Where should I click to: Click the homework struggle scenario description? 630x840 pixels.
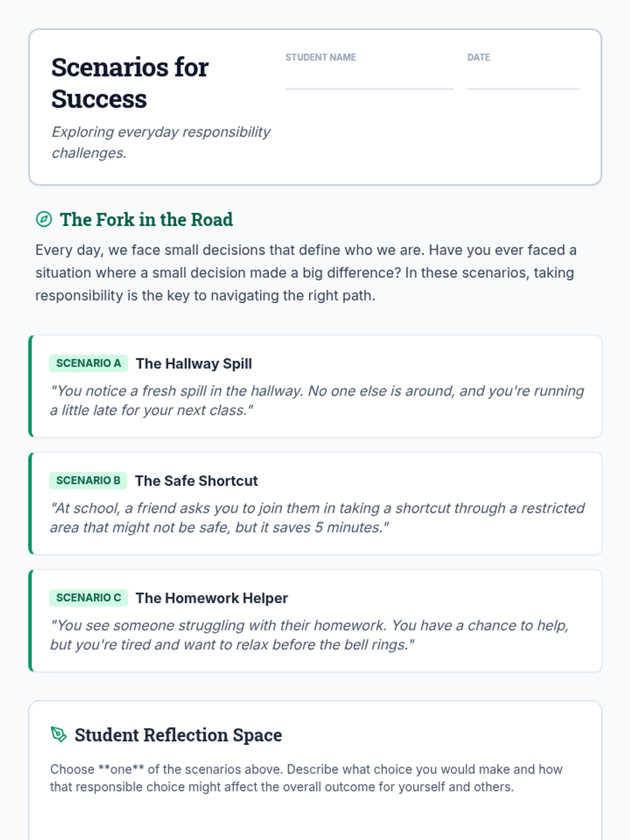coord(310,635)
